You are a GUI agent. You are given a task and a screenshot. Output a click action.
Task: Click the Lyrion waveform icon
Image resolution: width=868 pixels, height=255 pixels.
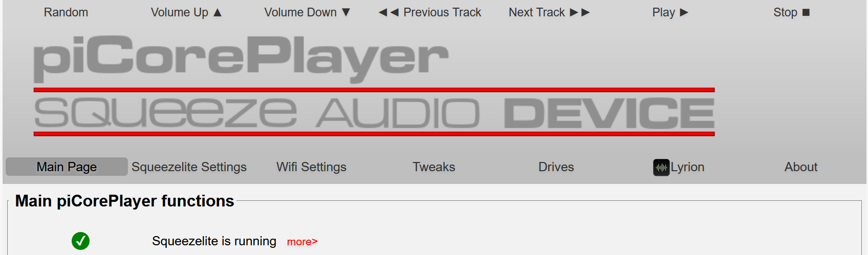pos(661,167)
